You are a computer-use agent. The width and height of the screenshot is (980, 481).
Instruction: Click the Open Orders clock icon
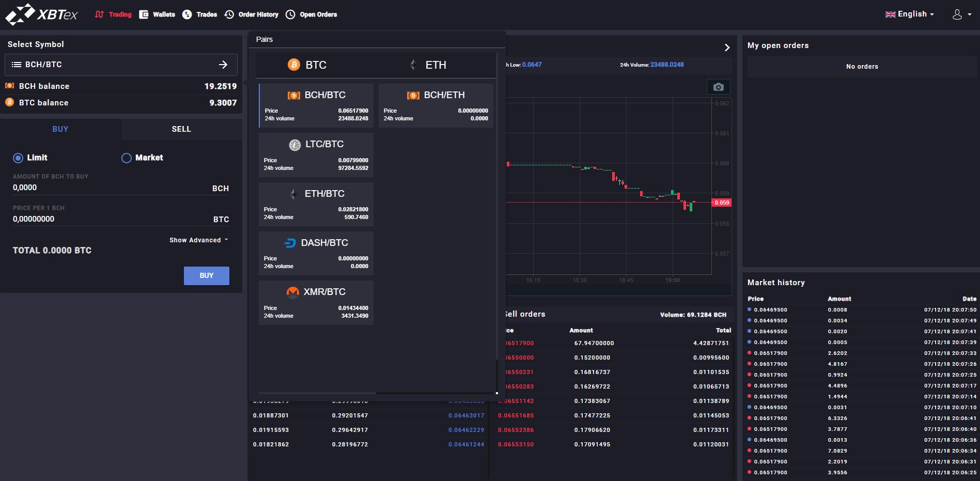pos(291,14)
